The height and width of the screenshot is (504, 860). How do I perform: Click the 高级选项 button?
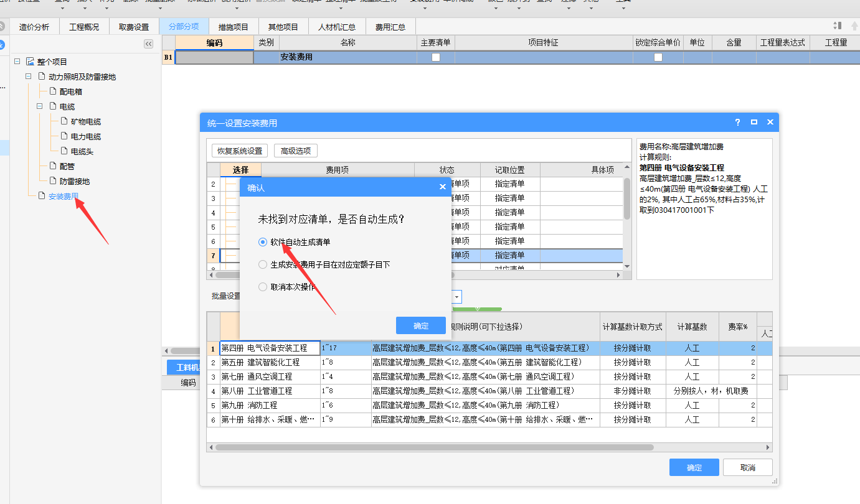pos(296,151)
